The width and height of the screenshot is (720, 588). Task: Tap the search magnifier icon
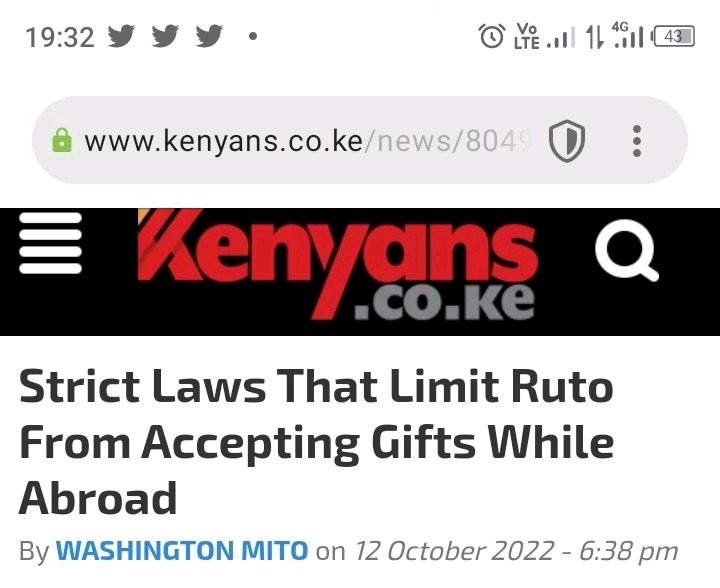(627, 250)
